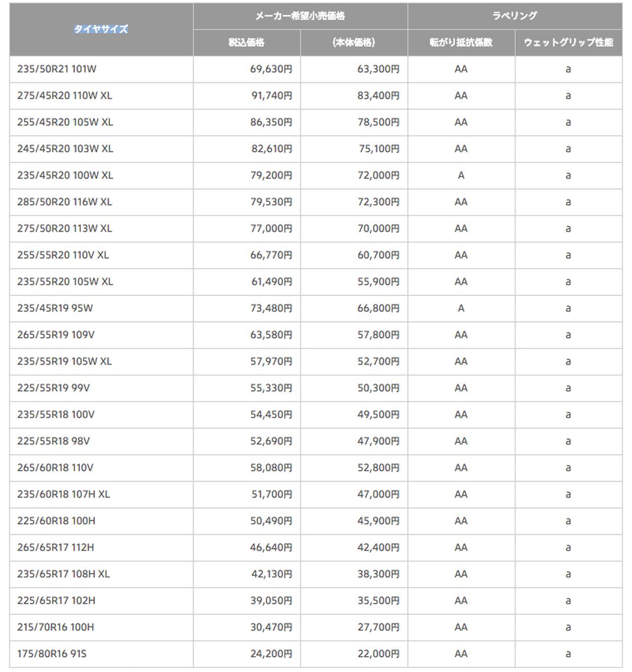This screenshot has width=632, height=672.
Task: Click the ウェットグリップ性能 column header
Action: [x=568, y=42]
